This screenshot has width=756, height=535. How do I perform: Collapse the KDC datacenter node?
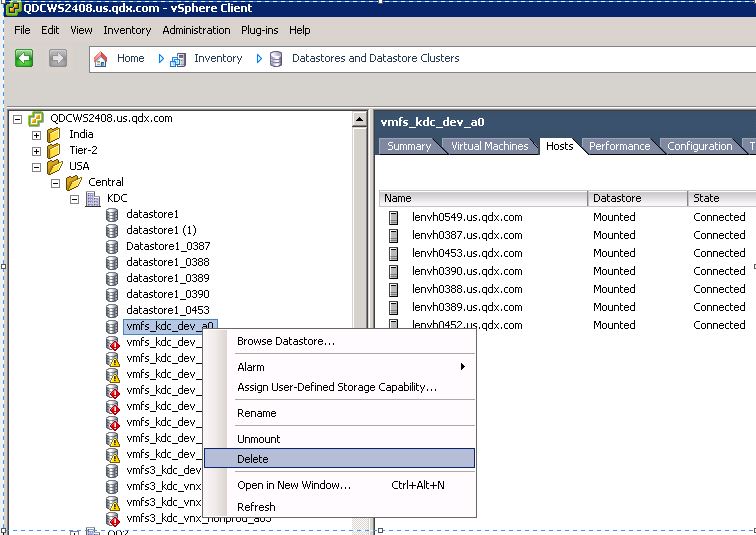click(x=74, y=199)
